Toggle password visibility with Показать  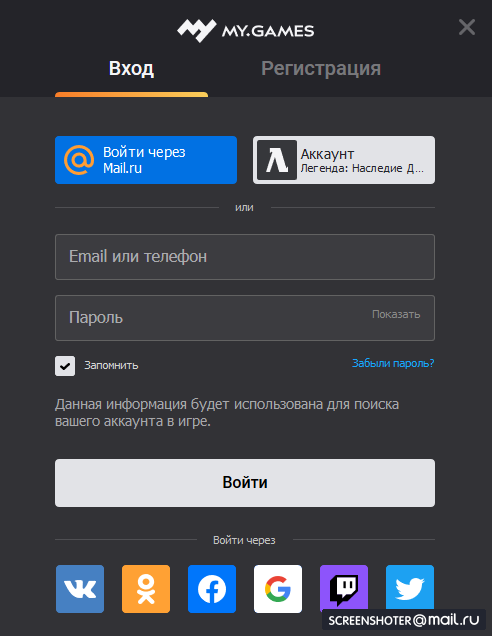[396, 314]
